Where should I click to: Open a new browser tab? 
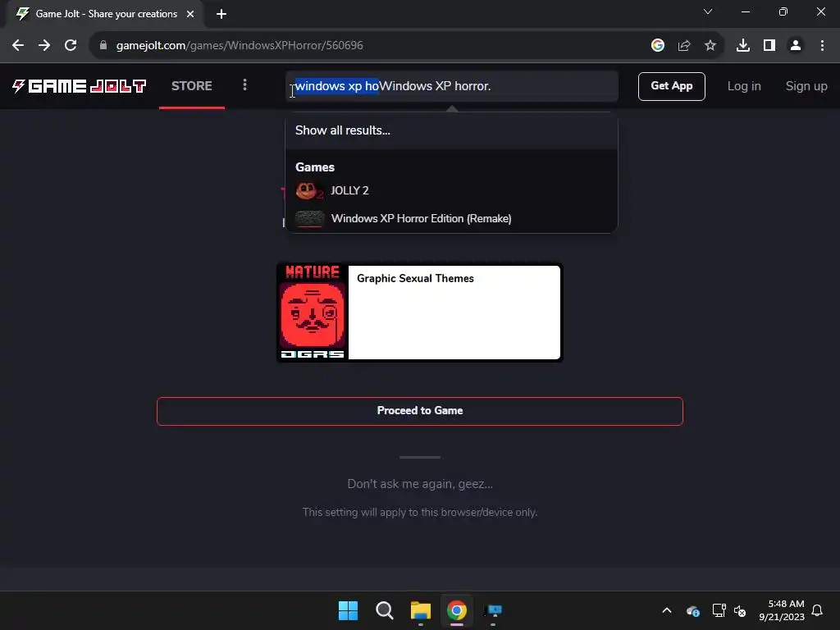tap(221, 14)
